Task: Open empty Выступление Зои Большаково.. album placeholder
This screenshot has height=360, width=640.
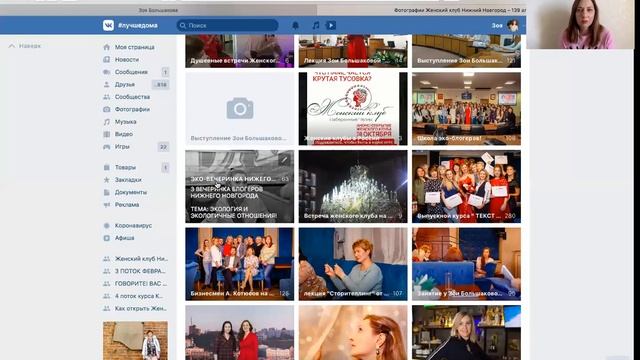Action: [x=240, y=109]
